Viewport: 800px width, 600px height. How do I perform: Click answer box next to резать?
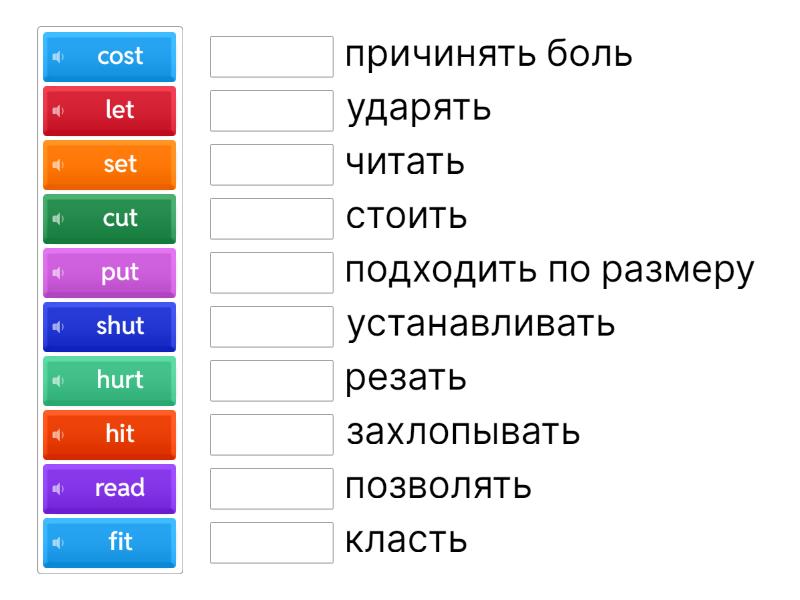click(272, 381)
